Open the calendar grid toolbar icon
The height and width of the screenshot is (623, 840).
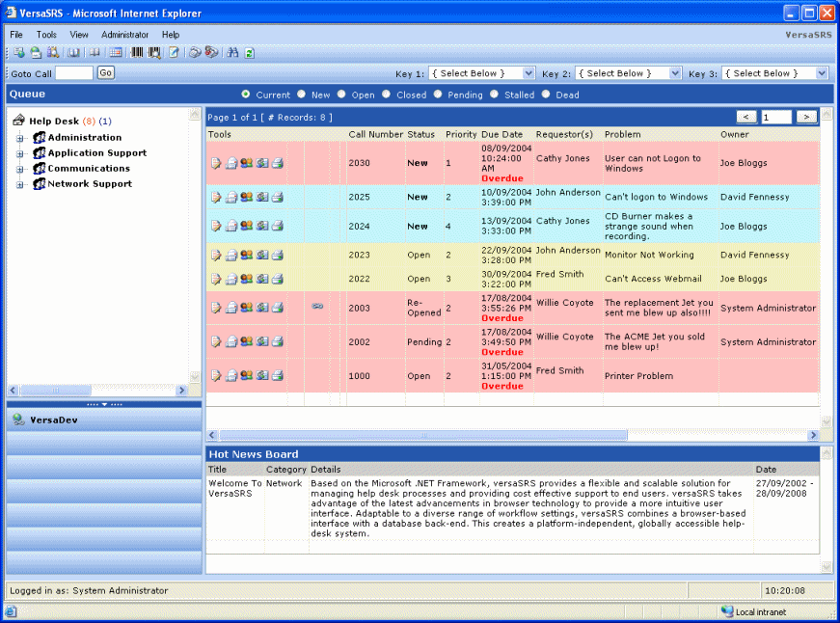tap(116, 52)
